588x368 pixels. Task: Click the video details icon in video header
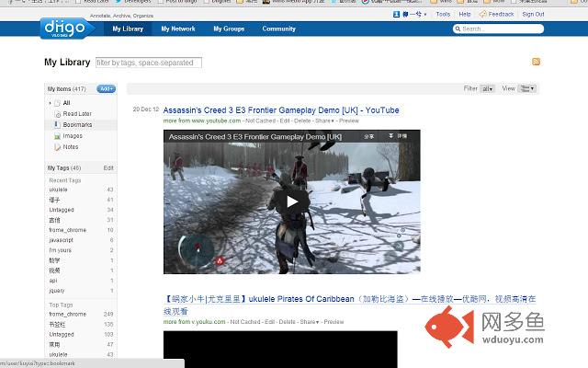398,136
